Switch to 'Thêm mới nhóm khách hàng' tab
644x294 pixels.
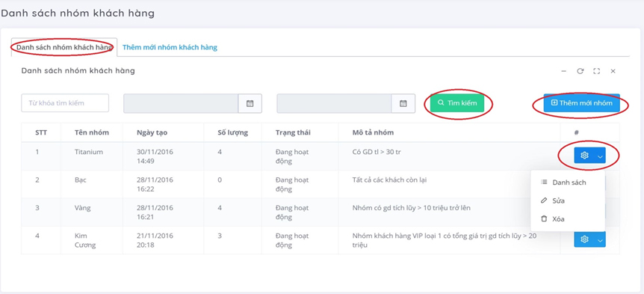[x=170, y=47]
